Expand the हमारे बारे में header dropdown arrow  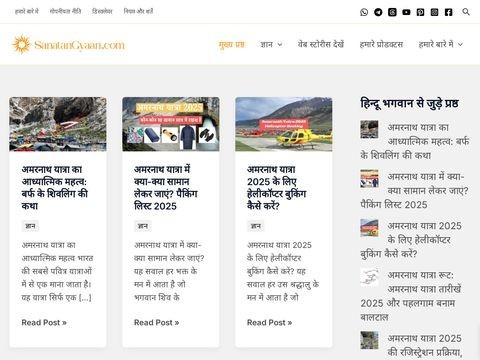[460, 45]
